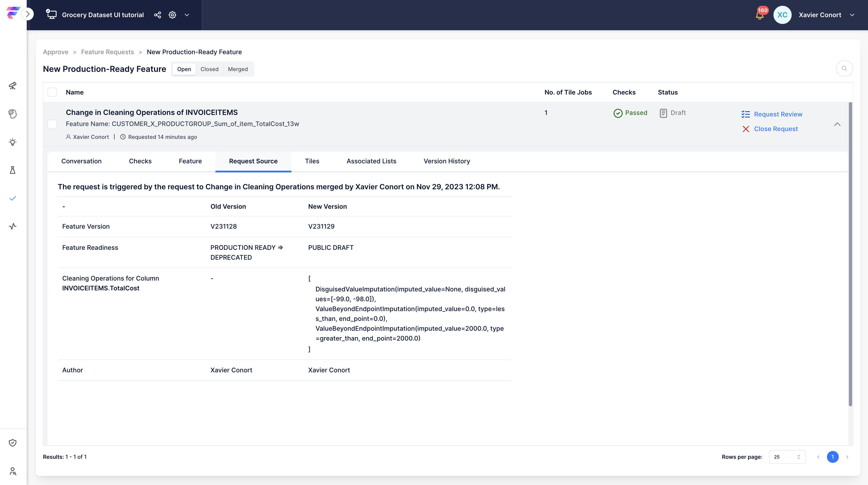Click the share icon in the header
This screenshot has height=485, width=868.
[157, 15]
